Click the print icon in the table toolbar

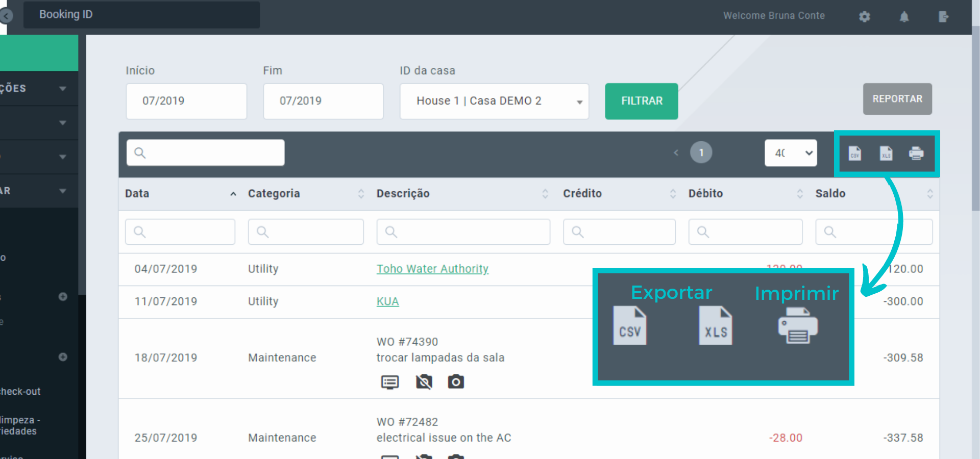coord(916,153)
